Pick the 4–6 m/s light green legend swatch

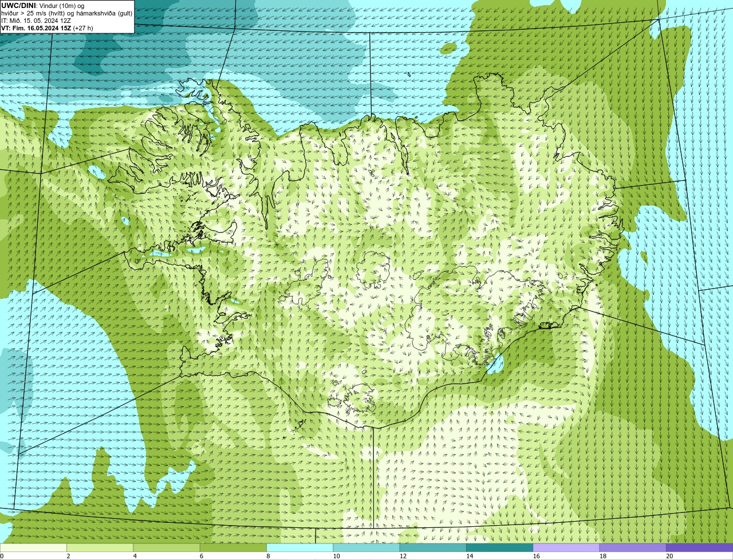click(167, 547)
